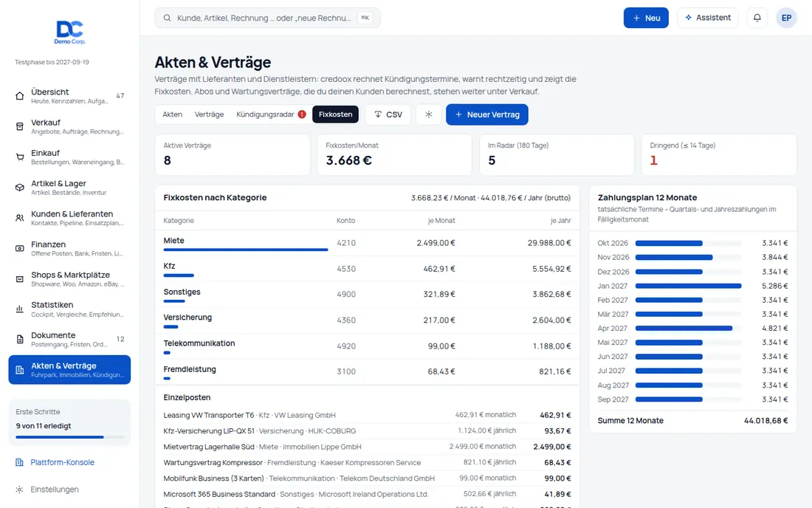Image resolution: width=812 pixels, height=508 pixels.
Task: Select the Versicherung category row
Action: point(367,320)
